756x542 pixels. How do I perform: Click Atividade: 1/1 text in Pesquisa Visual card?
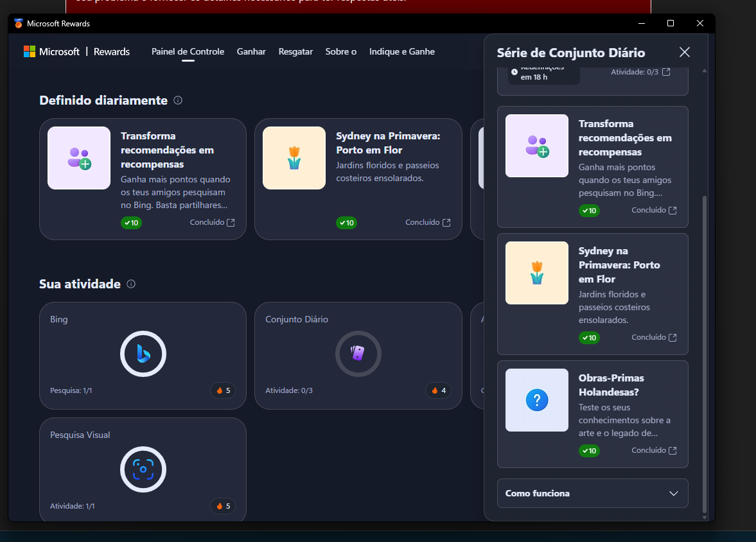click(x=73, y=506)
